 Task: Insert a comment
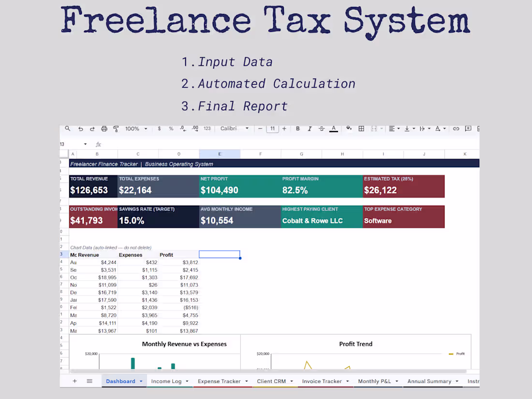pyautogui.click(x=468, y=129)
